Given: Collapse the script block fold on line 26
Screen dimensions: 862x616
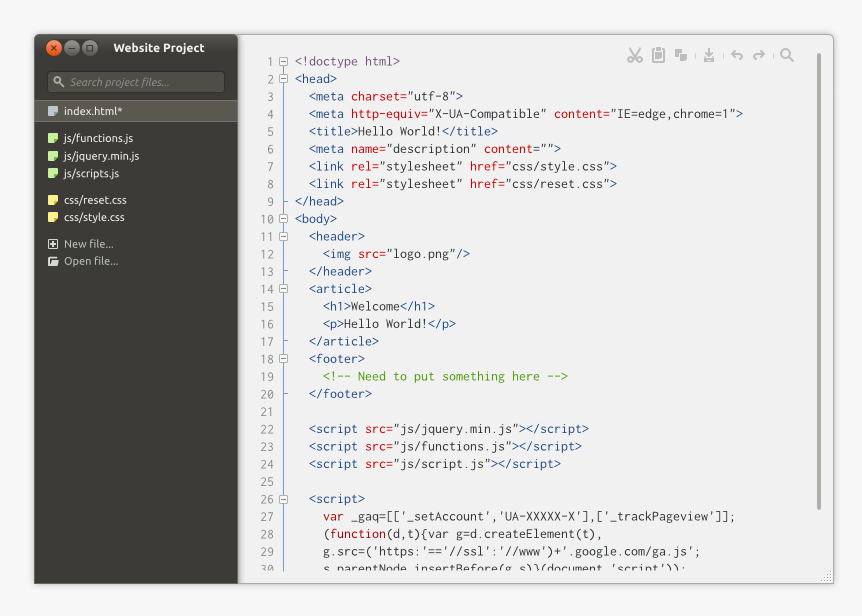Looking at the screenshot, I should click(x=284, y=499).
